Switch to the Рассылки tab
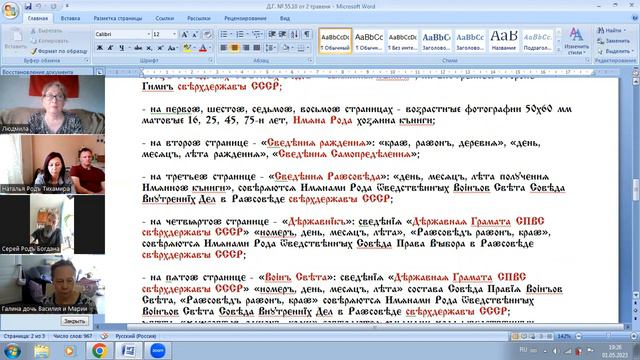 (x=198, y=18)
